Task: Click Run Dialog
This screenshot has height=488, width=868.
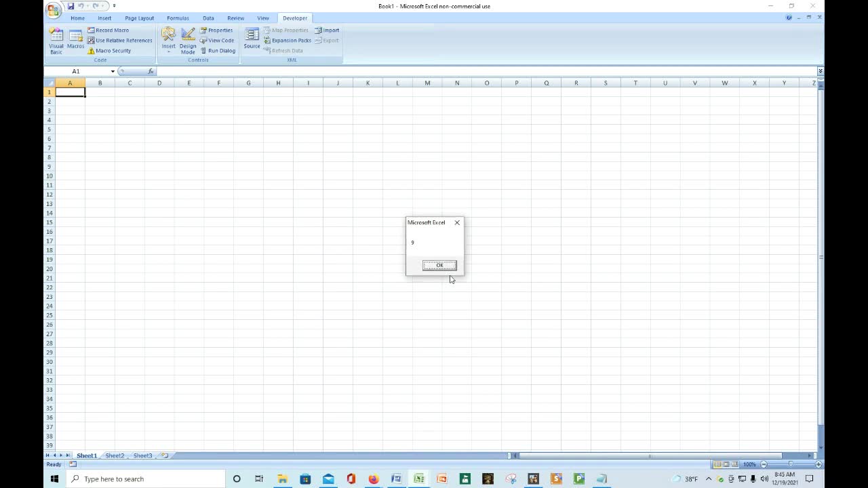Action: 218,51
